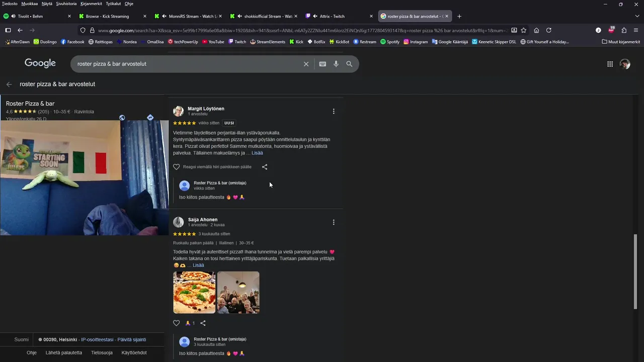Open the Tietosuoja footer link
Screen dimensions: 644x362
102,352
